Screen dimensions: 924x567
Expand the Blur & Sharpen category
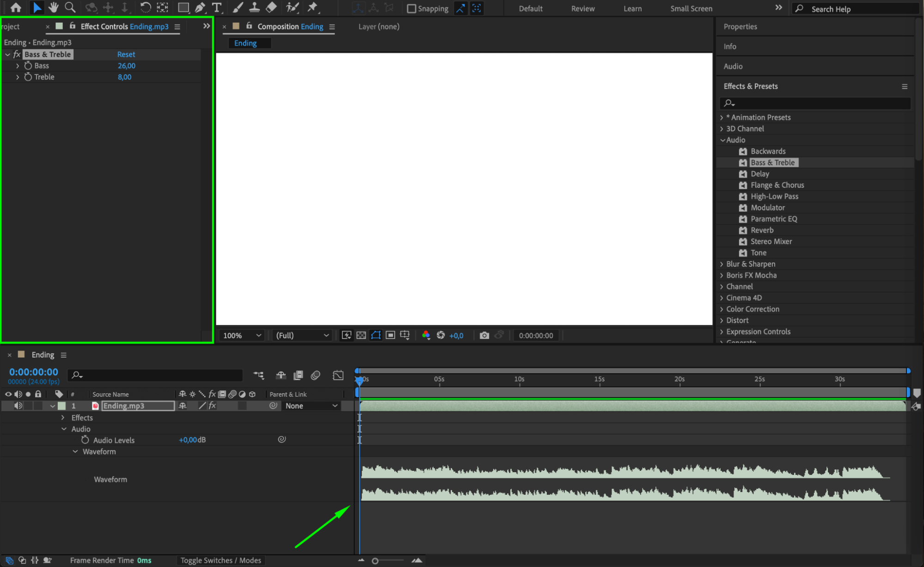pyautogui.click(x=722, y=264)
